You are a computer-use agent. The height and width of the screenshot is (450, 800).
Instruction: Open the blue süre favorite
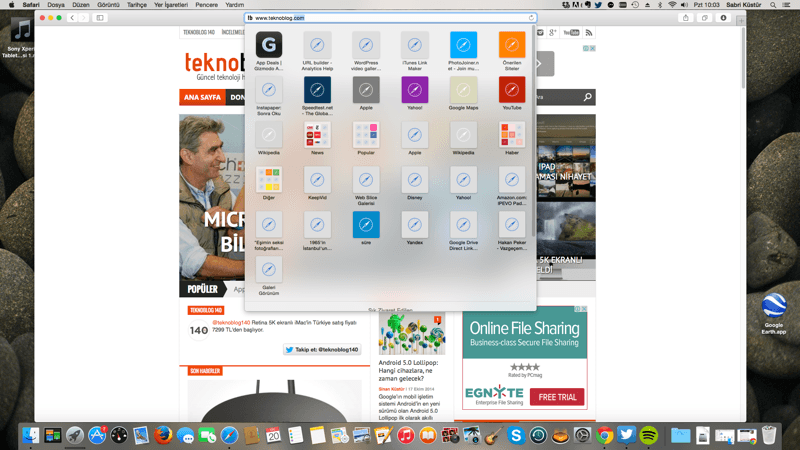tap(366, 224)
